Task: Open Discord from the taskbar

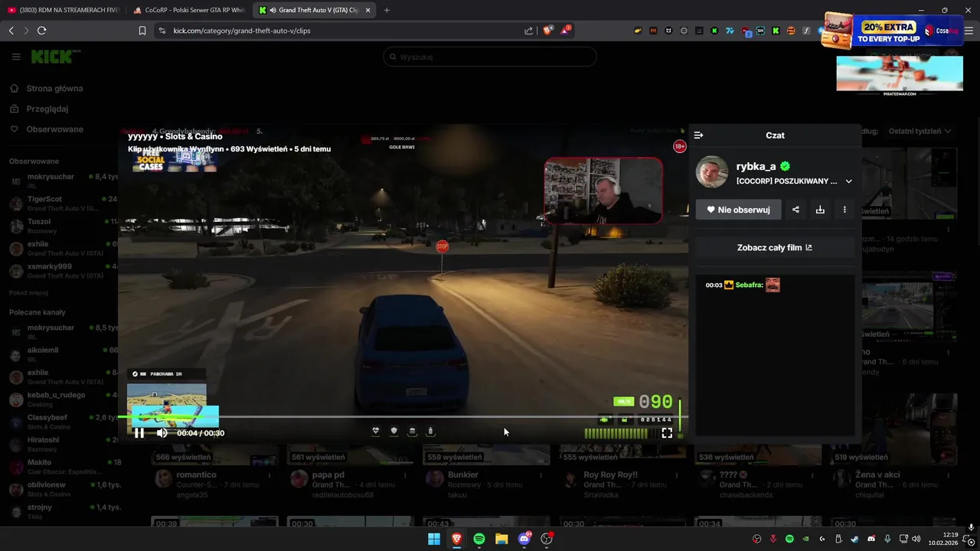Action: tap(524, 539)
